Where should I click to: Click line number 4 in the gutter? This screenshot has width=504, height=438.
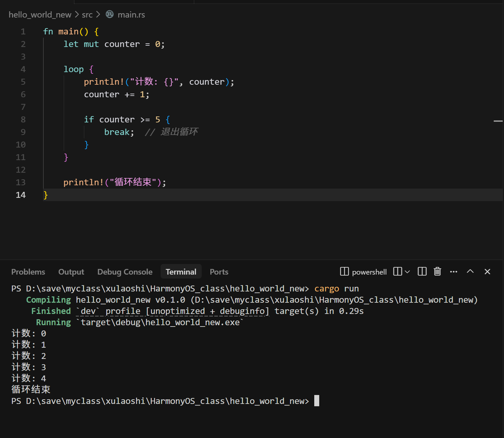[x=23, y=69]
